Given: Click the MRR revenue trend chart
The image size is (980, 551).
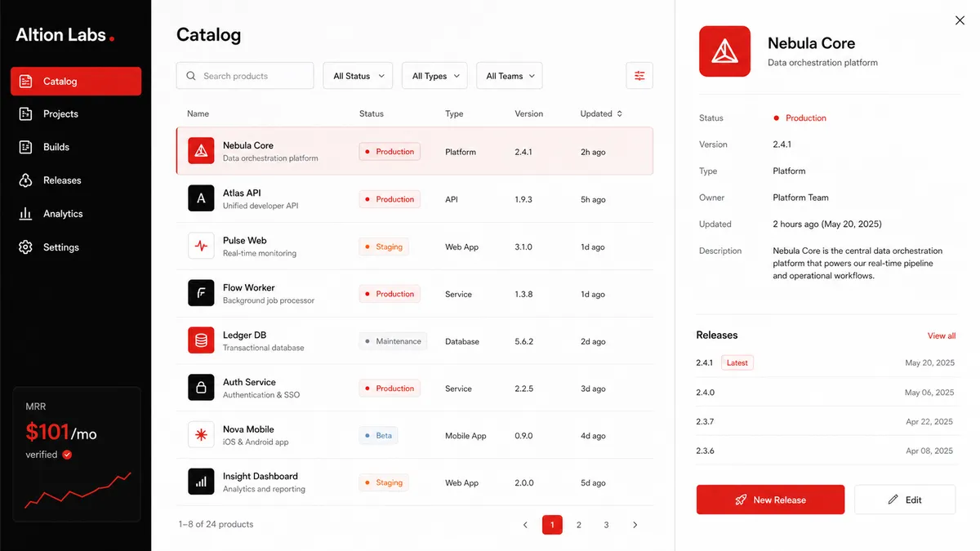Looking at the screenshot, I should coord(78,489).
